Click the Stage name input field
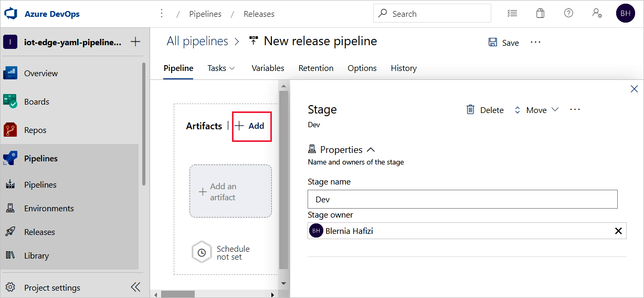This screenshot has width=644, height=298. coord(462,200)
